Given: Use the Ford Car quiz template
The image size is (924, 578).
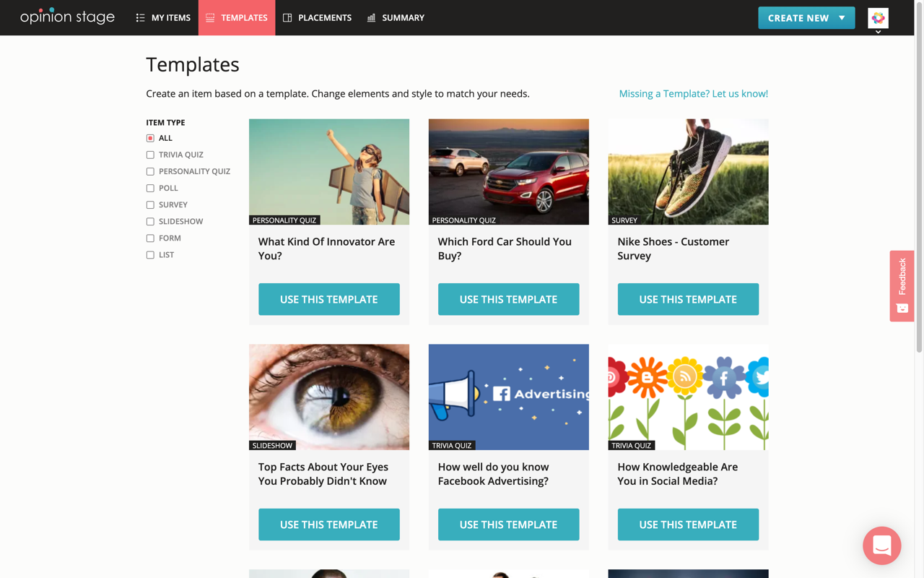Looking at the screenshot, I should [x=508, y=299].
